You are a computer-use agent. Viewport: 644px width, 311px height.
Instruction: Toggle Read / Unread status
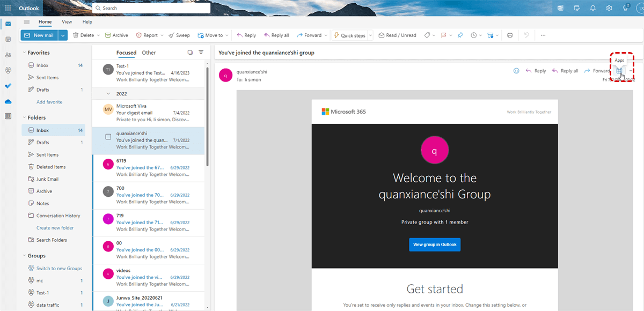click(397, 35)
